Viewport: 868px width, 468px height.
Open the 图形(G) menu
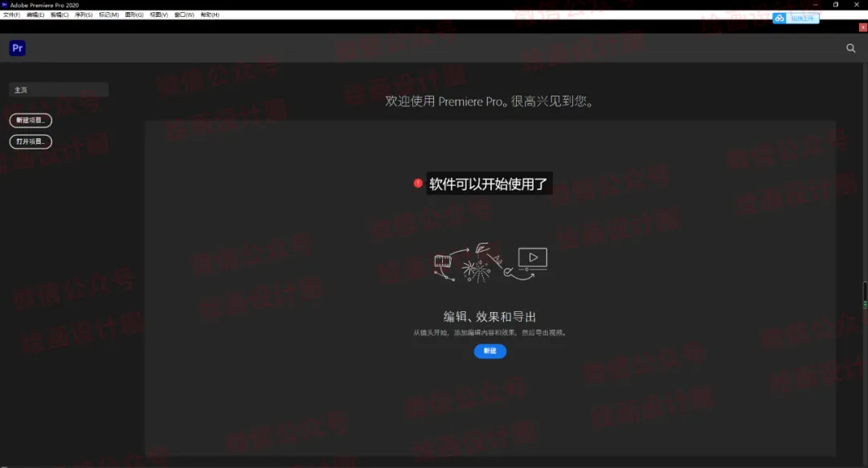coord(134,15)
